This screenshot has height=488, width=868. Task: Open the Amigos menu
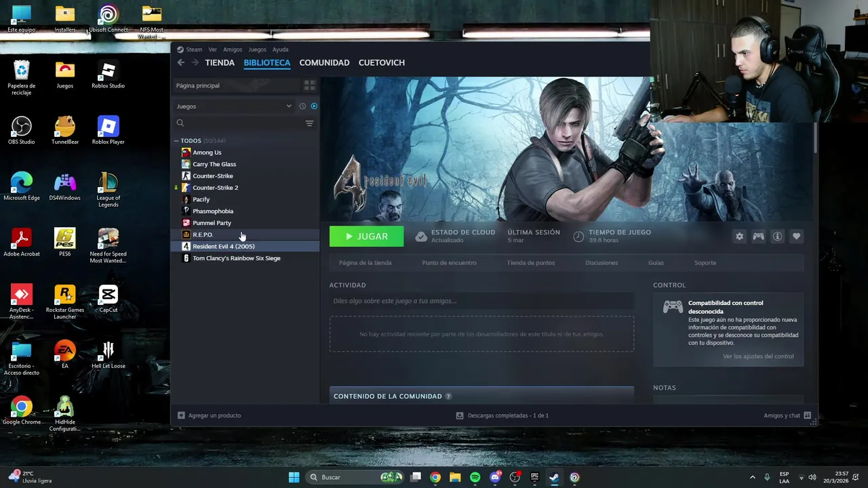click(x=233, y=49)
